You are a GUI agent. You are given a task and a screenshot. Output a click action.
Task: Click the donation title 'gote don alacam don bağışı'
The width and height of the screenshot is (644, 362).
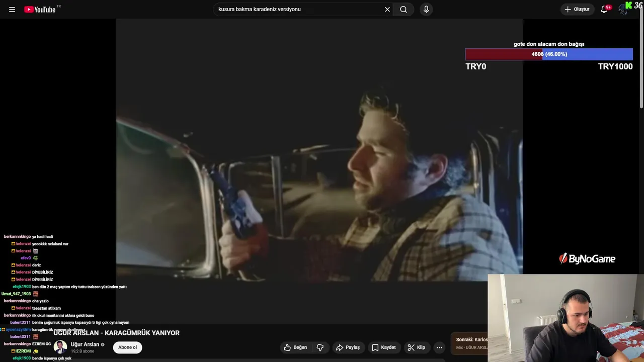point(549,44)
